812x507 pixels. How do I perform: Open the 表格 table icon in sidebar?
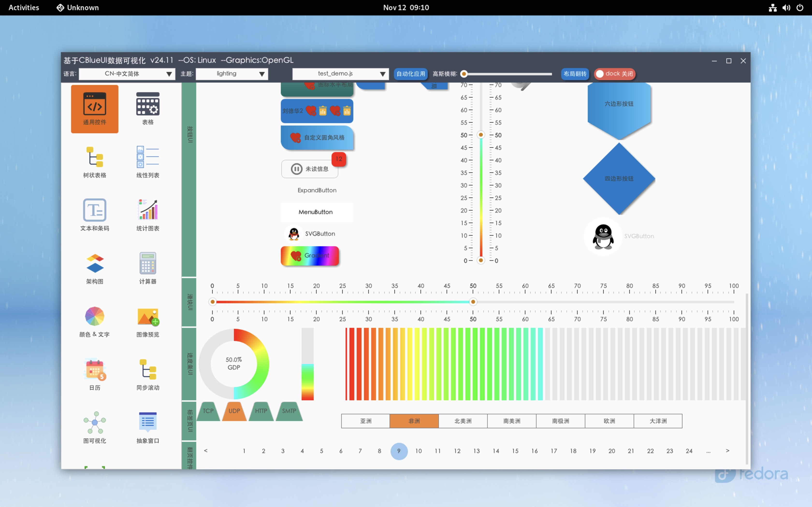click(x=148, y=105)
